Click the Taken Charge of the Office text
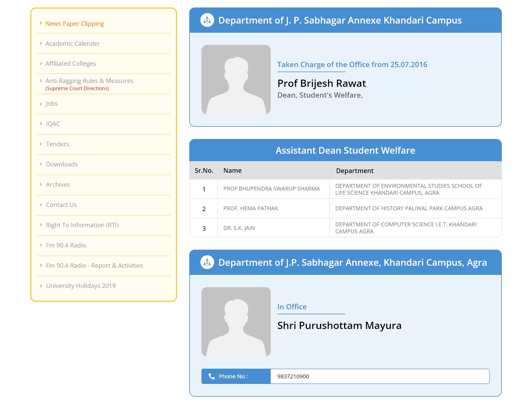 point(352,64)
